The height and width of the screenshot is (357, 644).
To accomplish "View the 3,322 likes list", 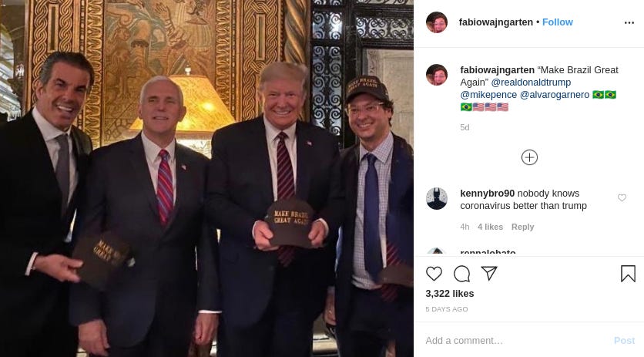I will (x=450, y=294).
